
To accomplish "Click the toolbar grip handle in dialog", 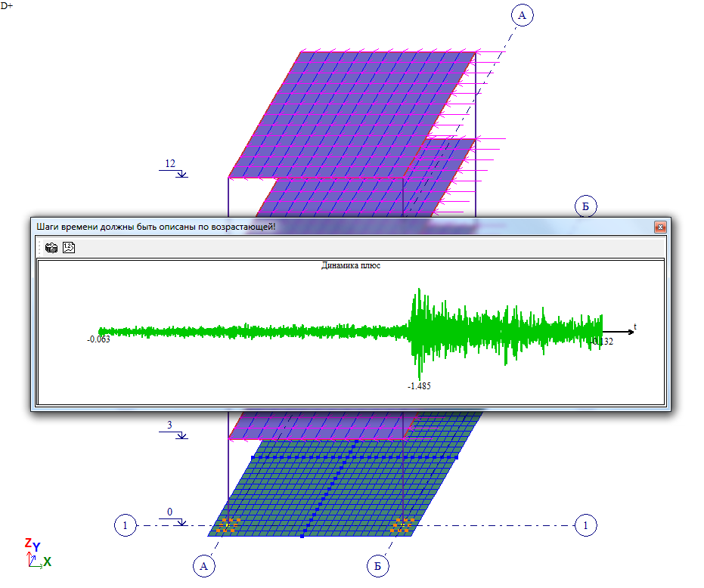I will (39, 248).
